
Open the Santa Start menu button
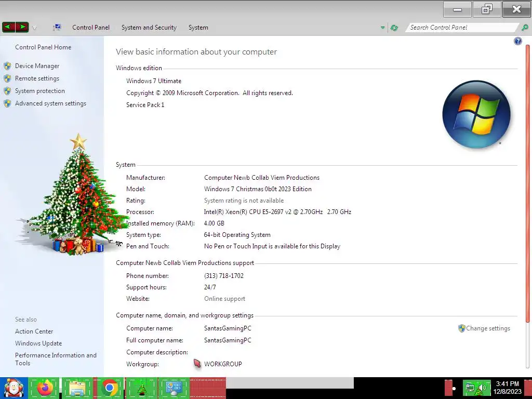pyautogui.click(x=14, y=388)
